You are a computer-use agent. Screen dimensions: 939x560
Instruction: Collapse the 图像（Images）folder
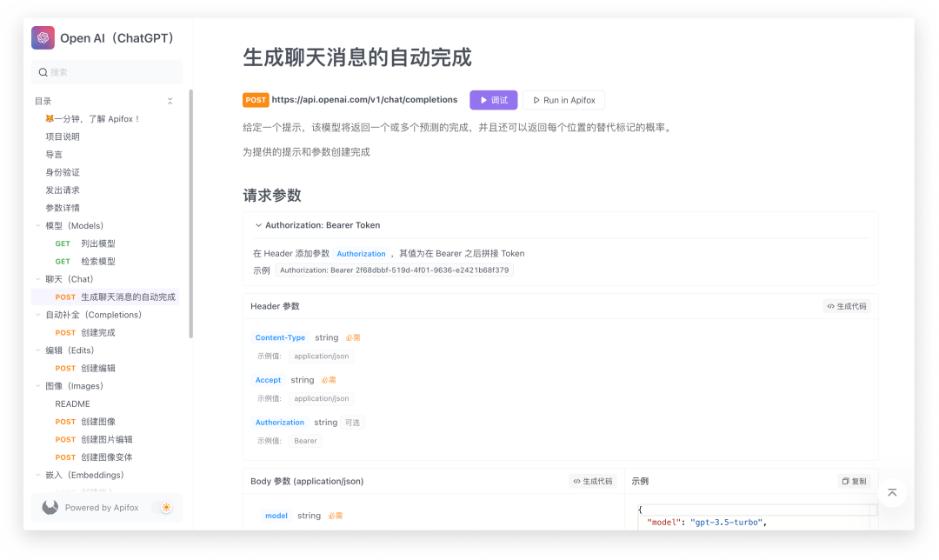[x=38, y=386]
